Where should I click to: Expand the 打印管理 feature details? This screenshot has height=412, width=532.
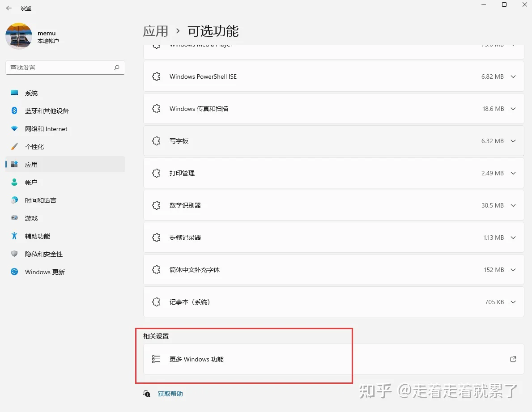513,173
